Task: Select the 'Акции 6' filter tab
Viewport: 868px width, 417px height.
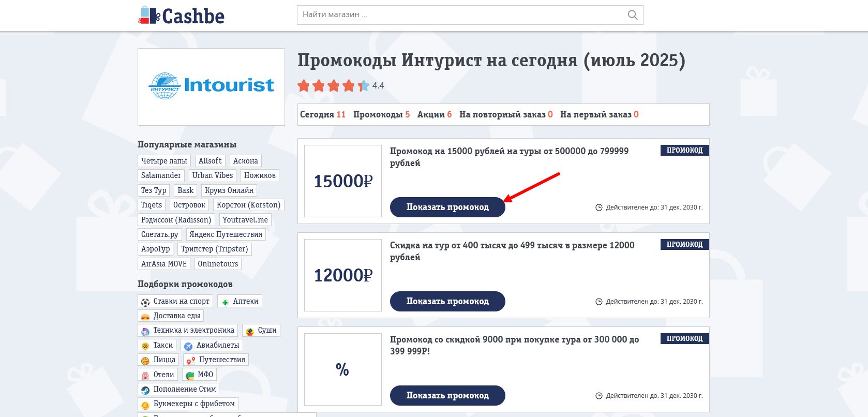Action: (x=435, y=114)
